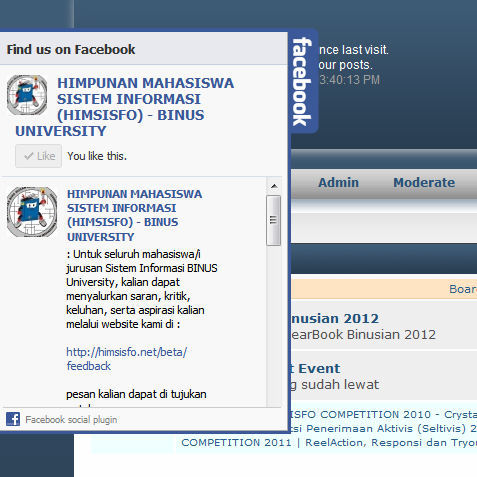
Task: Open the Moderate menu item
Action: (x=424, y=183)
